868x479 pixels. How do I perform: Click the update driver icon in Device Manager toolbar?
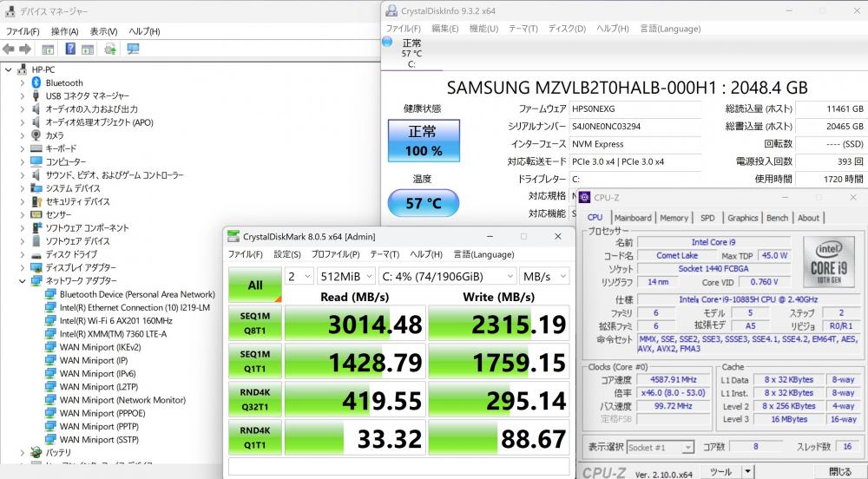(x=110, y=49)
